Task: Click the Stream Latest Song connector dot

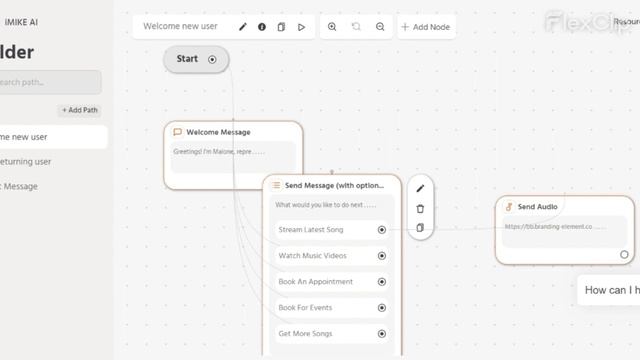Action: click(x=382, y=230)
